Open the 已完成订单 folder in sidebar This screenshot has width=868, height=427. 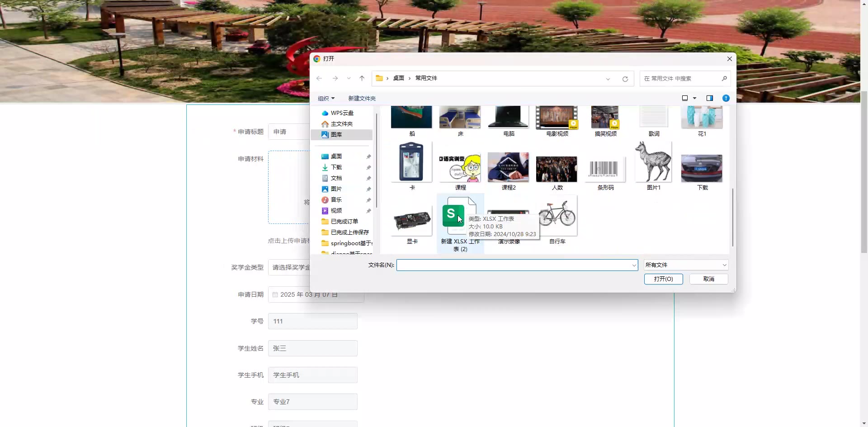point(344,222)
